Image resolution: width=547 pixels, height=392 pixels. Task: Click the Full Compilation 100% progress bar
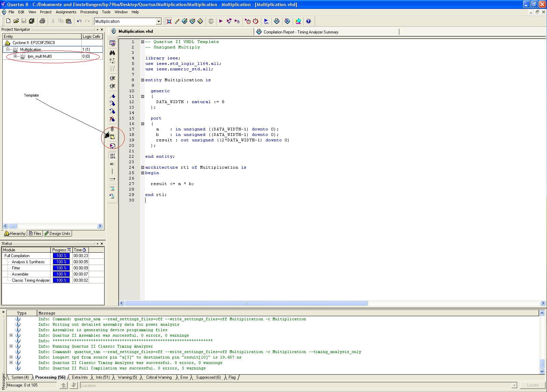tap(61, 256)
